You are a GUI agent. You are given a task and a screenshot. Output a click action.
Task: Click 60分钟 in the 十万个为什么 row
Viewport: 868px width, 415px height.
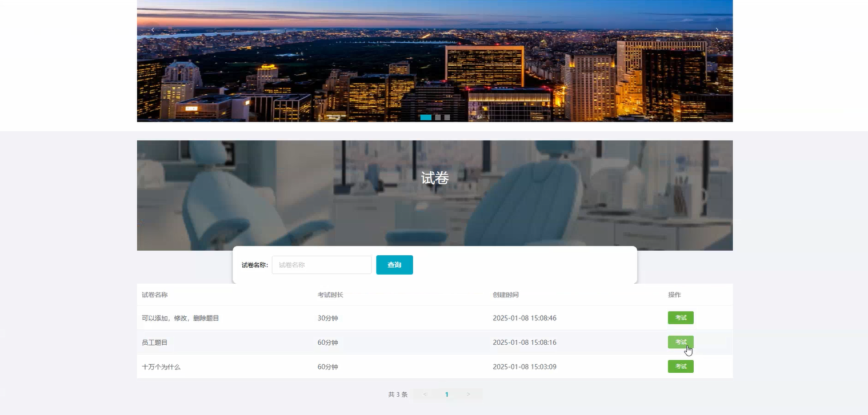coord(328,367)
